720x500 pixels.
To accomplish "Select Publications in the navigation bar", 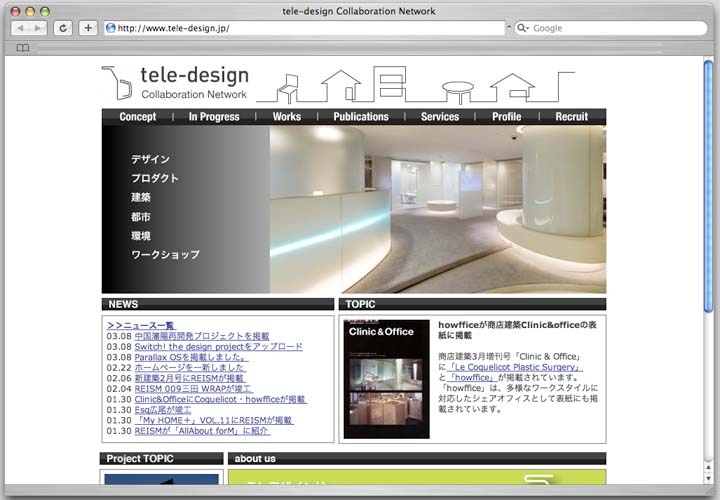I will [360, 117].
